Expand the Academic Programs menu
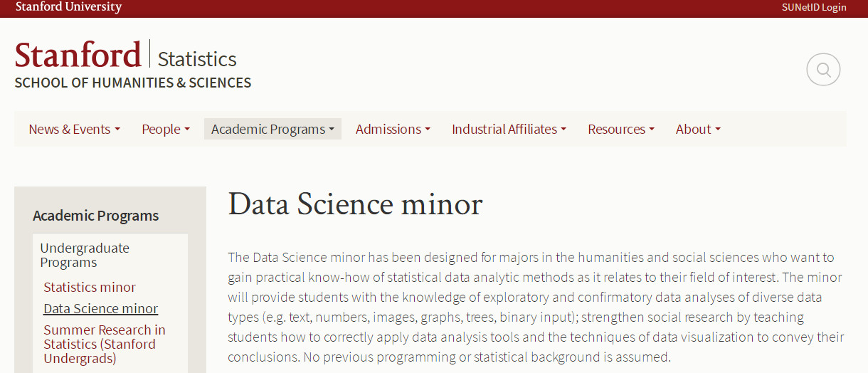Image resolution: width=868 pixels, height=373 pixels. coord(272,129)
